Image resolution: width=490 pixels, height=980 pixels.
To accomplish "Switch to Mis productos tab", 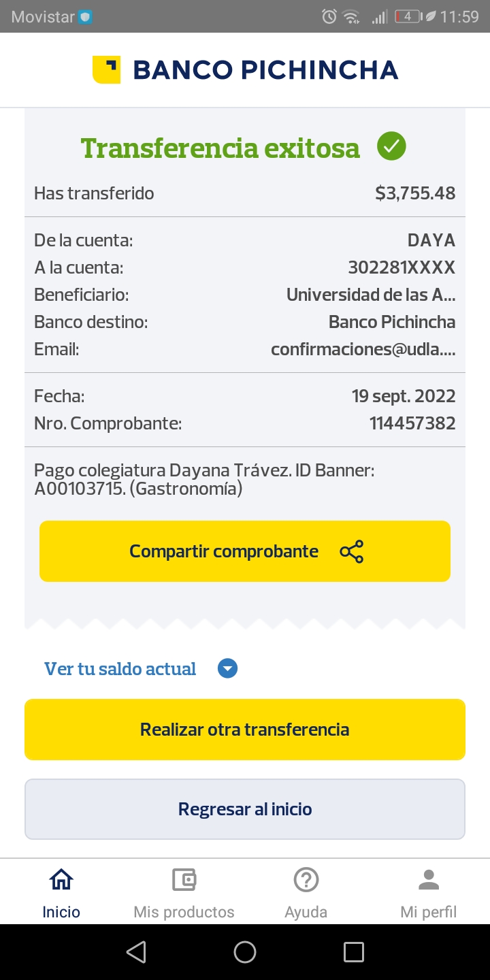I will 184,912.
